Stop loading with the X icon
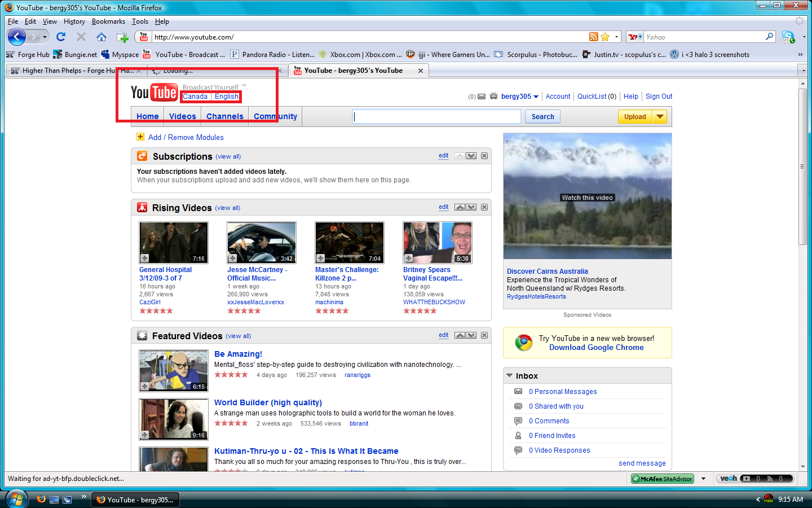The image size is (812, 508). [81, 37]
